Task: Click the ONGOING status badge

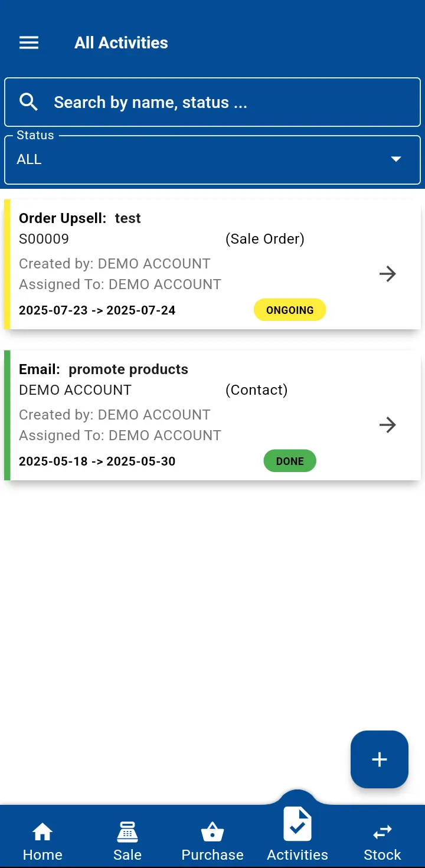Action: (290, 310)
